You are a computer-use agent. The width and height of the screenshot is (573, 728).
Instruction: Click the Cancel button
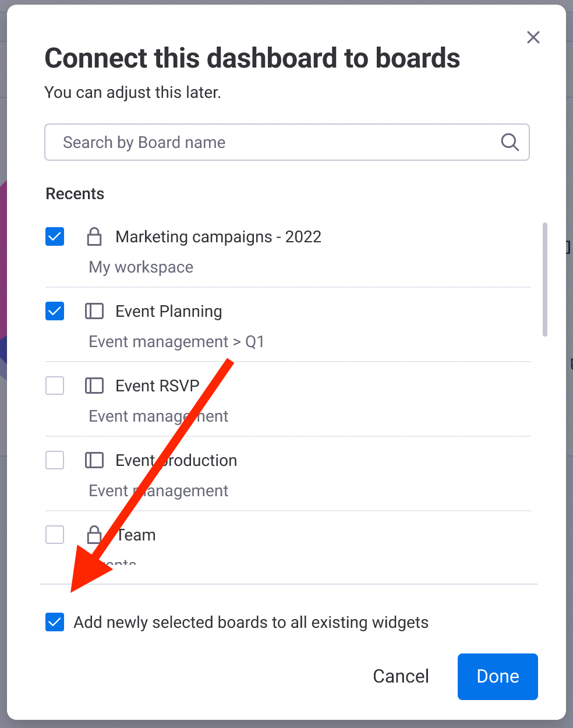401,676
